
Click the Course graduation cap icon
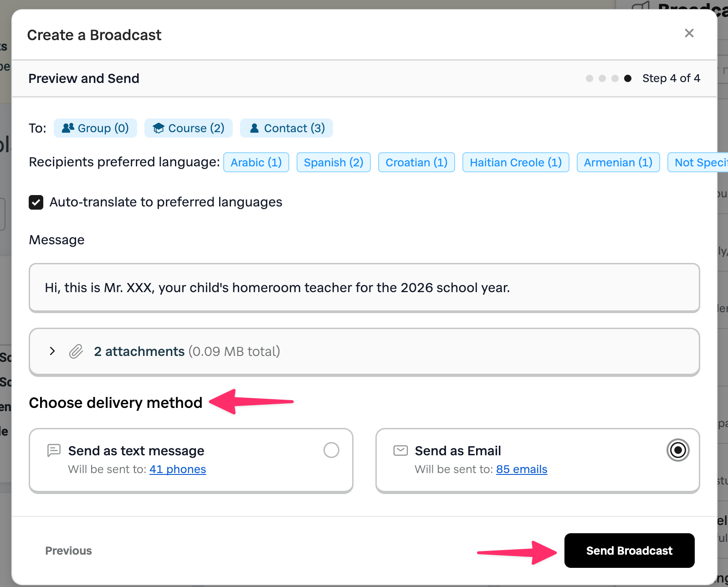click(158, 128)
